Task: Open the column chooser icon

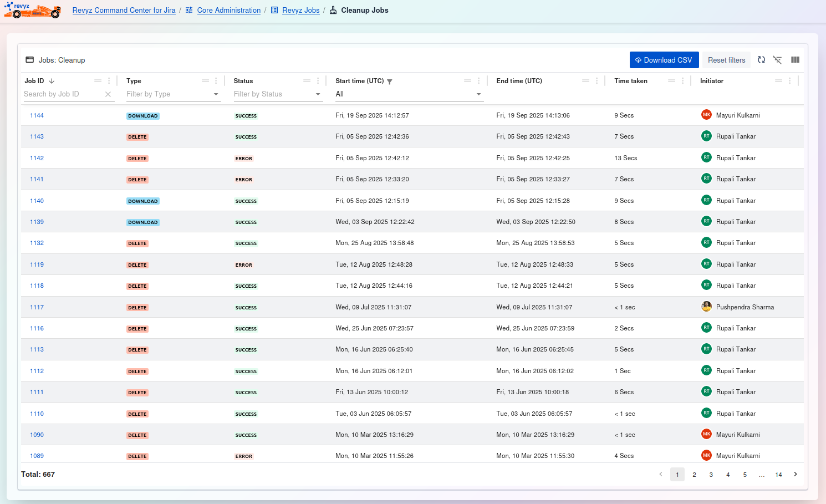Action: [x=795, y=60]
